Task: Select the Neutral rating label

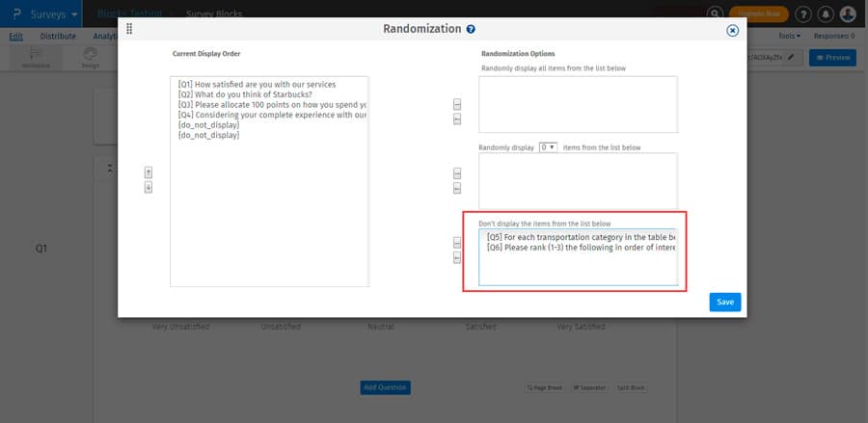Action: (381, 327)
